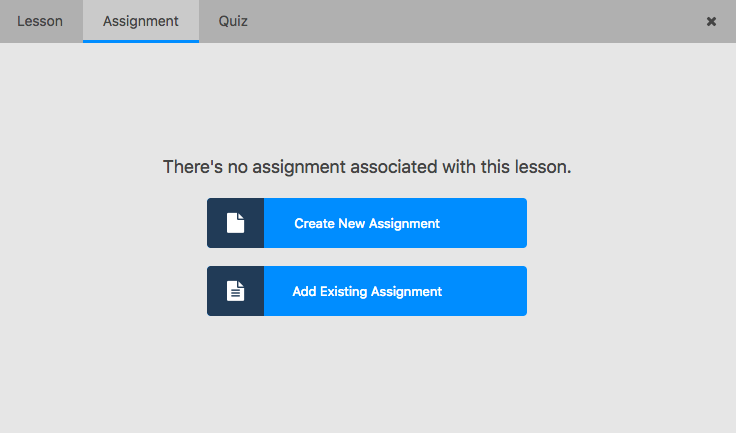Click the Add Existing Assignment button label
Viewport: 736px width, 433px height.
(x=367, y=292)
